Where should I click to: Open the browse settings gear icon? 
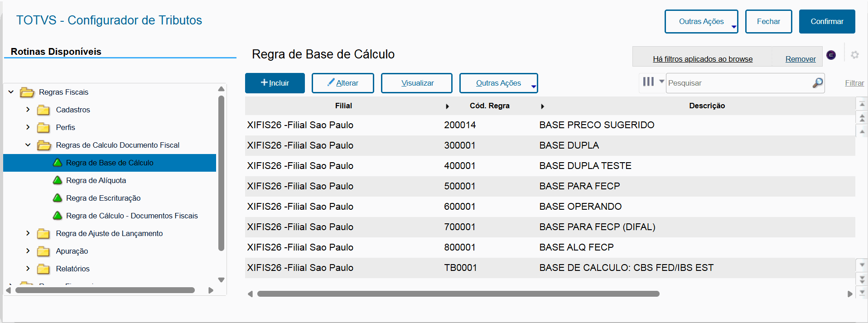tap(855, 55)
